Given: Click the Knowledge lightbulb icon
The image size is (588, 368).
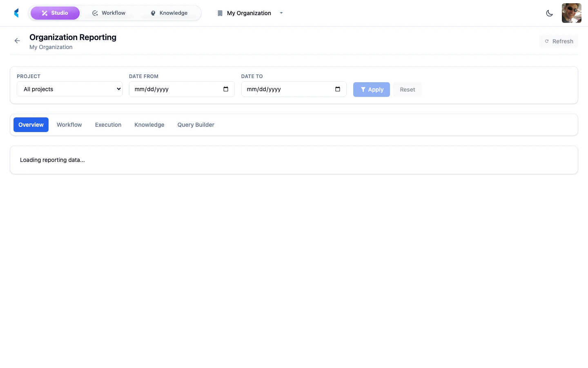Looking at the screenshot, I should 153,13.
